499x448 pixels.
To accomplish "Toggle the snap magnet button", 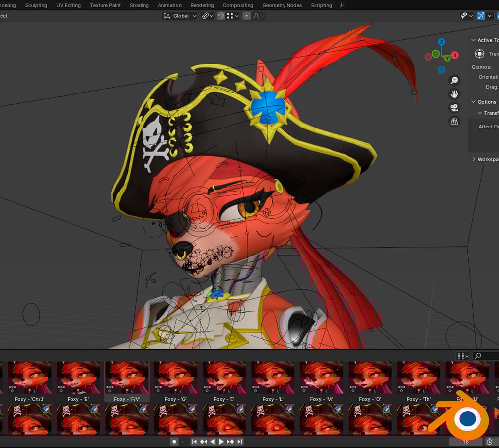I will [x=221, y=16].
